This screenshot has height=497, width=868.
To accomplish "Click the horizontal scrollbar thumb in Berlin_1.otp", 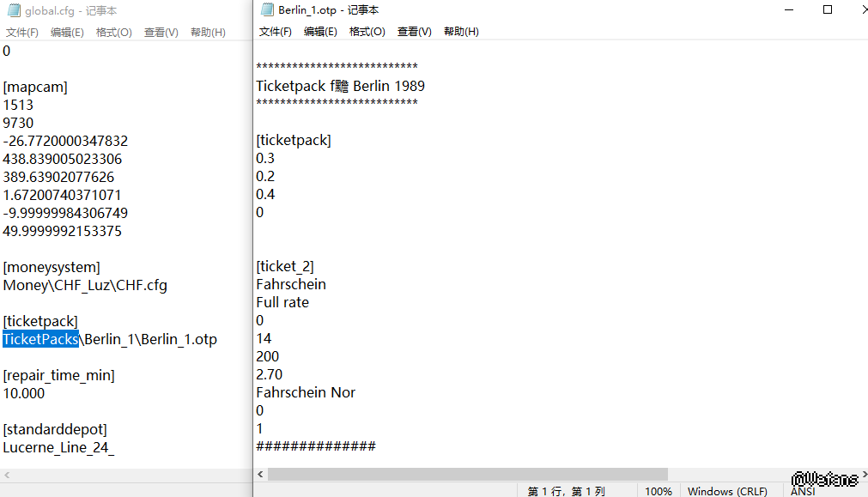I will coord(468,475).
